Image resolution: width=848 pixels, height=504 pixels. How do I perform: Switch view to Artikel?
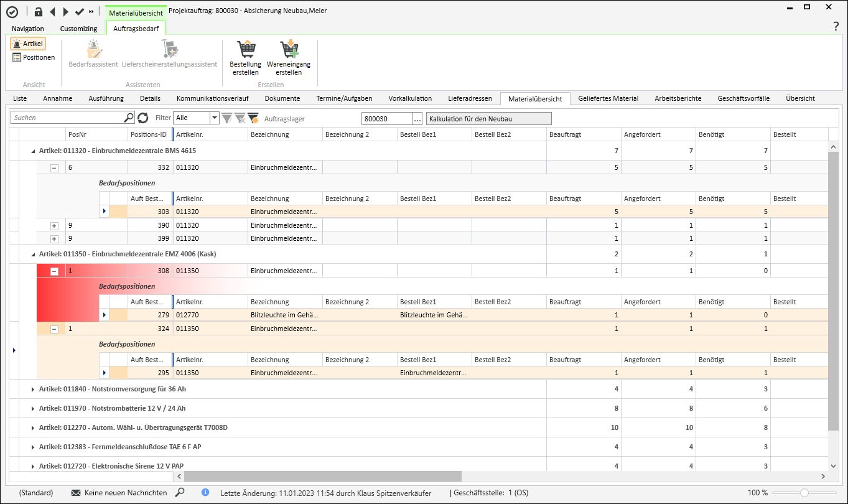click(x=28, y=44)
